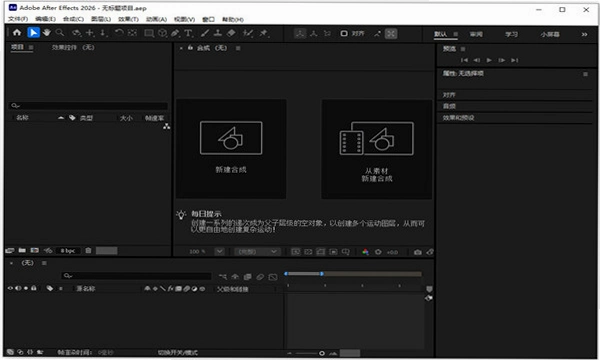Screen dimensions: 600x360
Task: Open the 属性 panel menu icon
Action: [585, 74]
